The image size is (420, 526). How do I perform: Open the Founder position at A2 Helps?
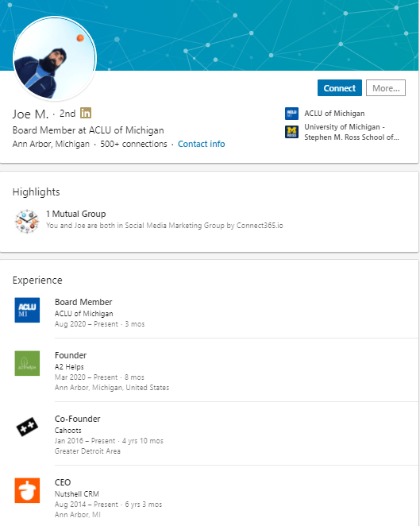click(71, 355)
